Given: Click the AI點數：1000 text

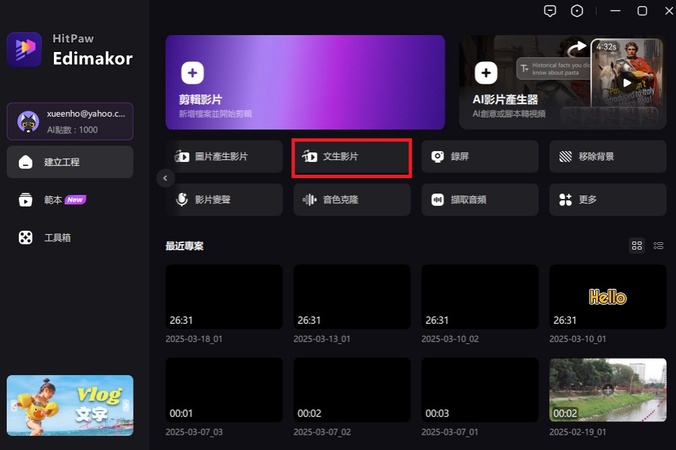Looking at the screenshot, I should (72, 130).
